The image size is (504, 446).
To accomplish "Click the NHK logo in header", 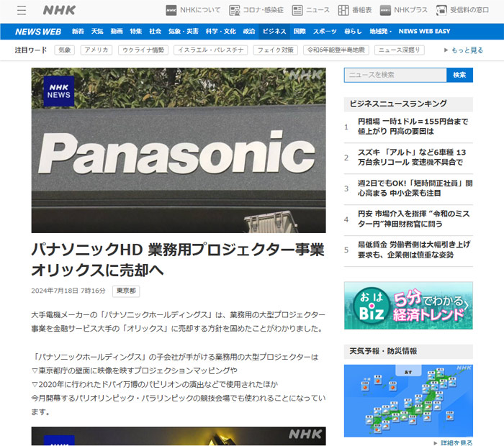I will tap(59, 10).
